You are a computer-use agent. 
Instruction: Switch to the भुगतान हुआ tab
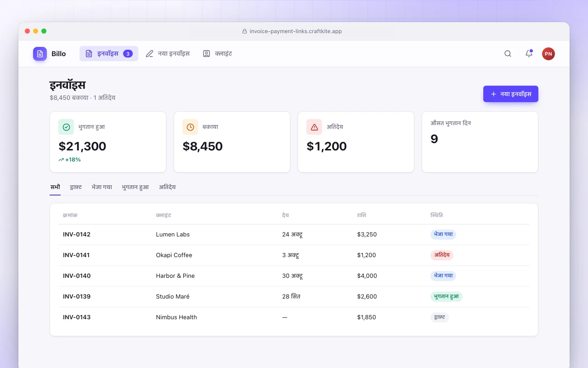136,187
